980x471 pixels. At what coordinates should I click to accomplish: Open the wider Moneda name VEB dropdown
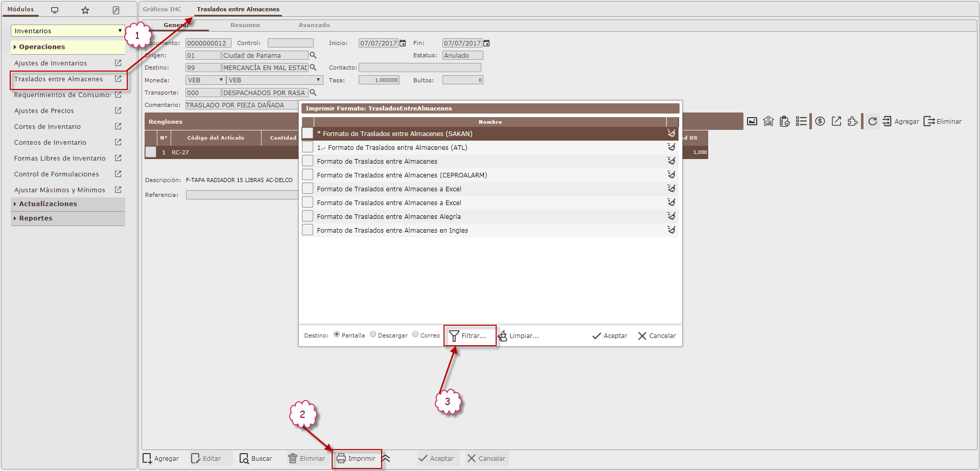(x=275, y=80)
